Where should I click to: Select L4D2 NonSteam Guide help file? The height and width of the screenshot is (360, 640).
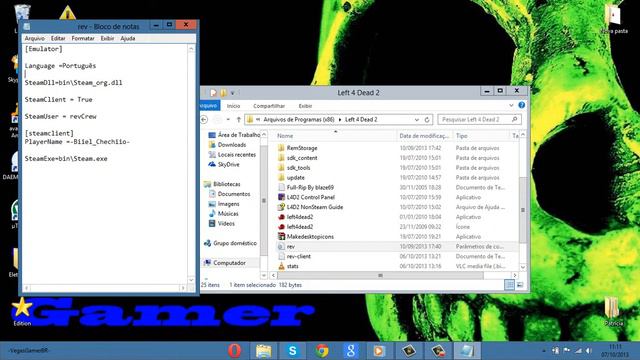(310, 207)
